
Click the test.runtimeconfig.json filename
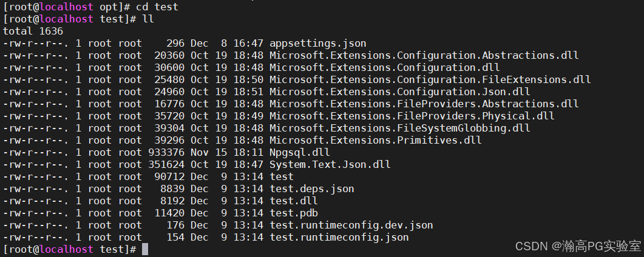[x=339, y=238]
